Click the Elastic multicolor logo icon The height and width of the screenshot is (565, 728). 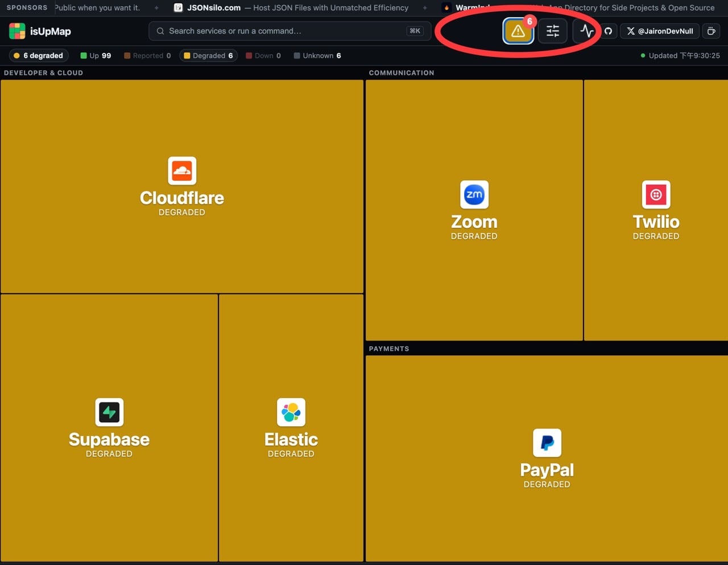coord(291,412)
